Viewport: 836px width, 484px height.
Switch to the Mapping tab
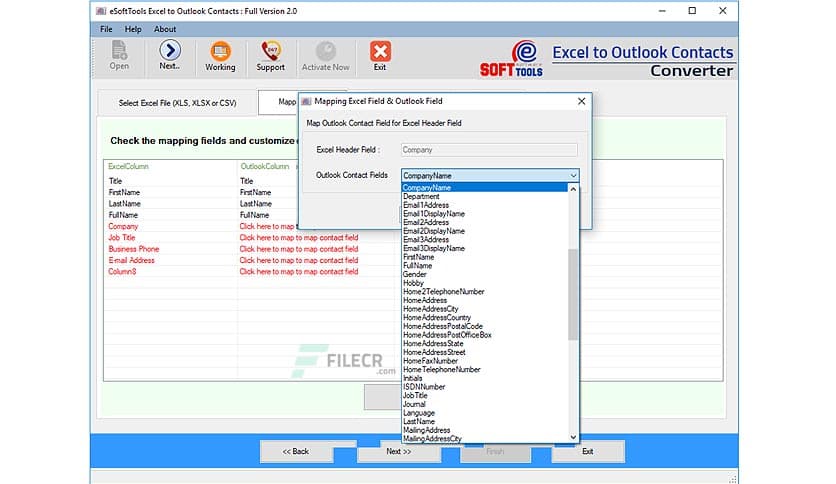278,102
